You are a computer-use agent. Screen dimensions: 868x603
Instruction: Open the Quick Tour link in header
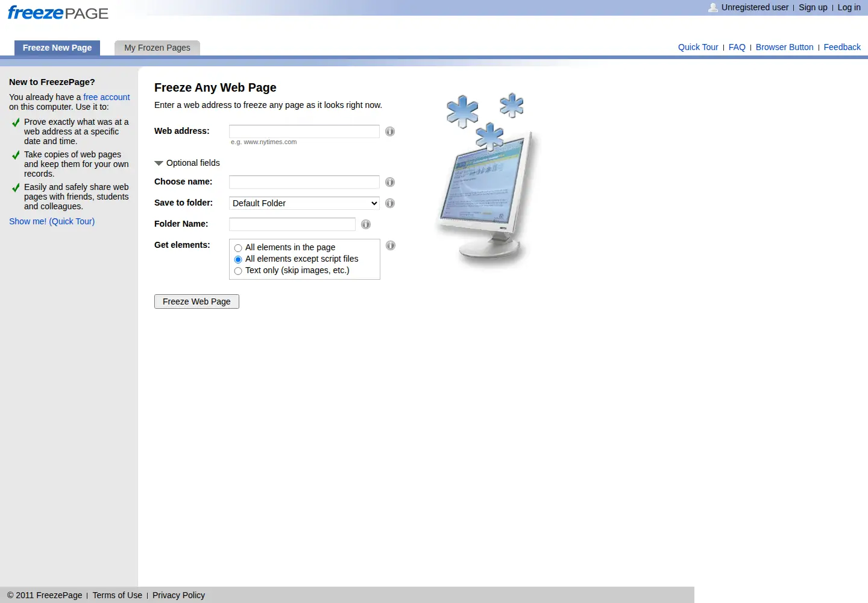tap(698, 47)
